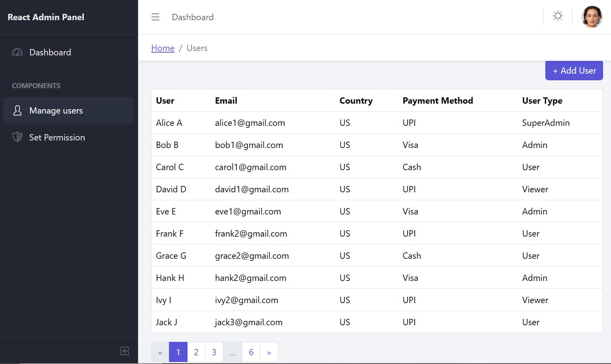Select pagination page 2
This screenshot has width=611, height=364.
pyautogui.click(x=196, y=352)
